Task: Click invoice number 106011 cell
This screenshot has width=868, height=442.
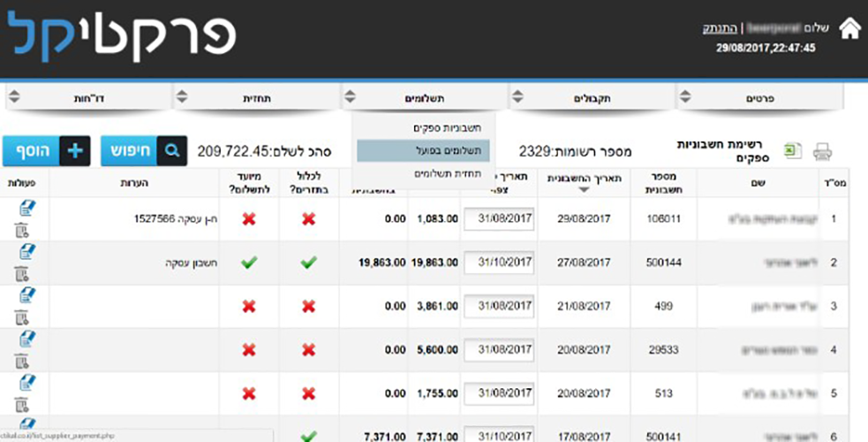Action: click(663, 218)
